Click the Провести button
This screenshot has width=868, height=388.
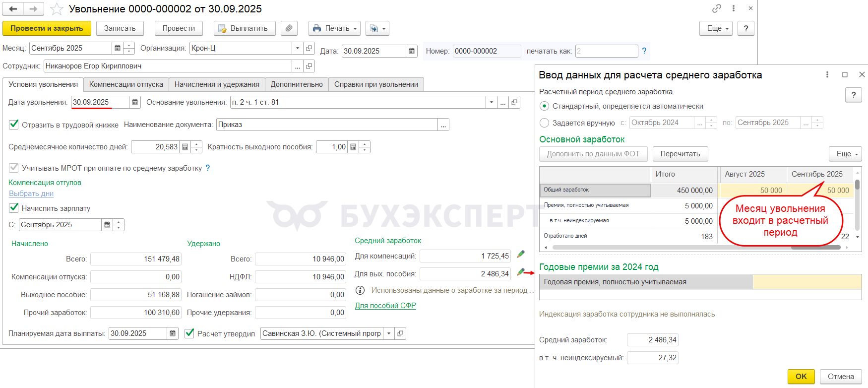[179, 28]
